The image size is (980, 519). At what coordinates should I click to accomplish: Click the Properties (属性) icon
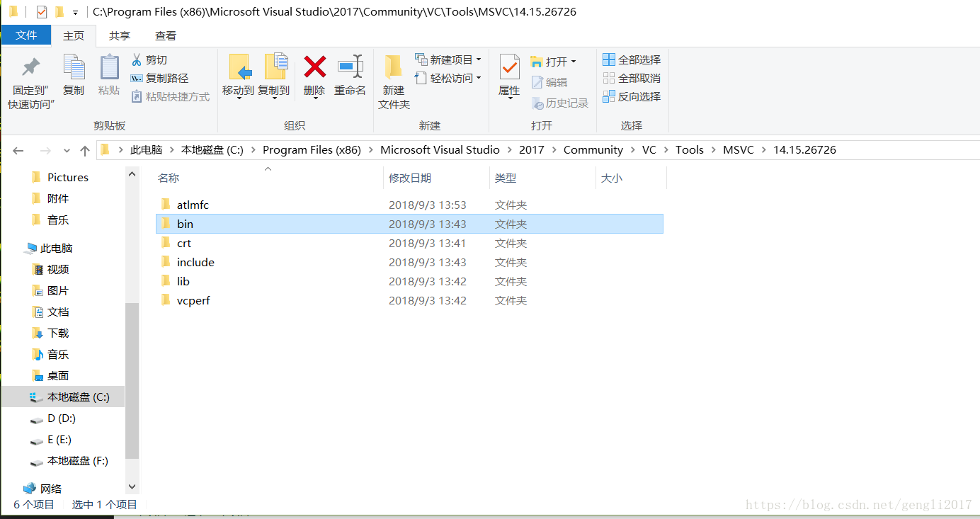click(x=509, y=67)
